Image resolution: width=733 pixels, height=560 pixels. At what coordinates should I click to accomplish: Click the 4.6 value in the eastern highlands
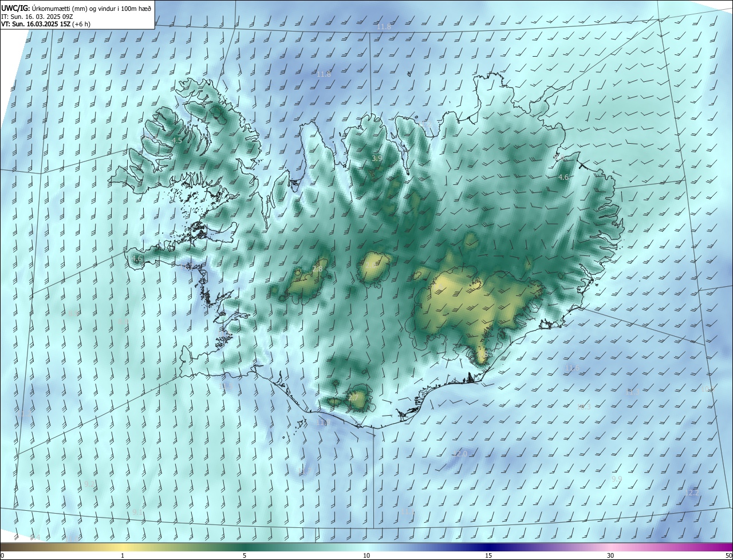click(563, 178)
